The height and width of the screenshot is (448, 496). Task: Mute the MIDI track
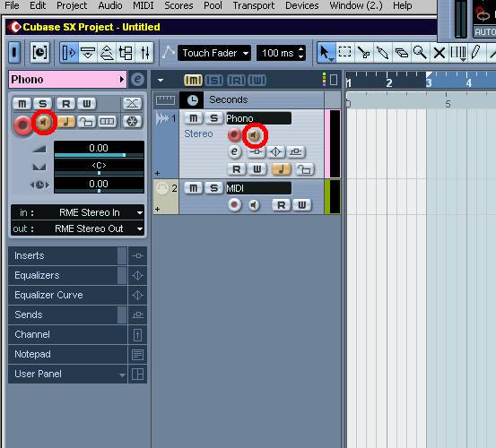click(x=193, y=188)
